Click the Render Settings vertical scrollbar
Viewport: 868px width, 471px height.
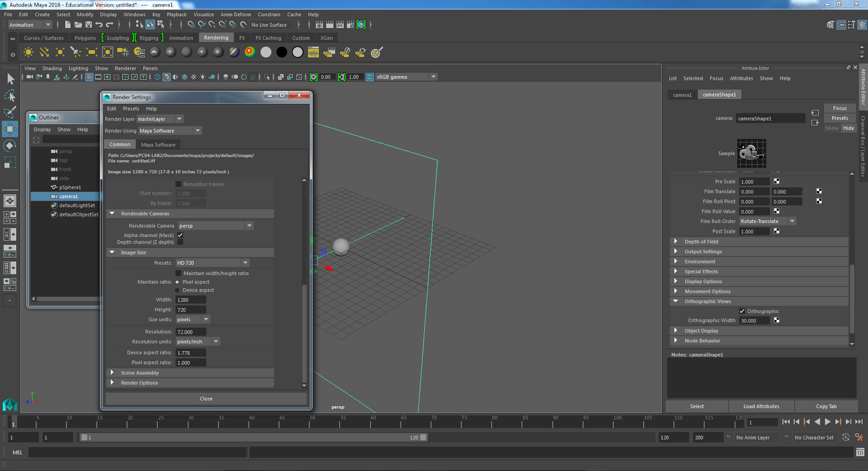pyautogui.click(x=304, y=334)
